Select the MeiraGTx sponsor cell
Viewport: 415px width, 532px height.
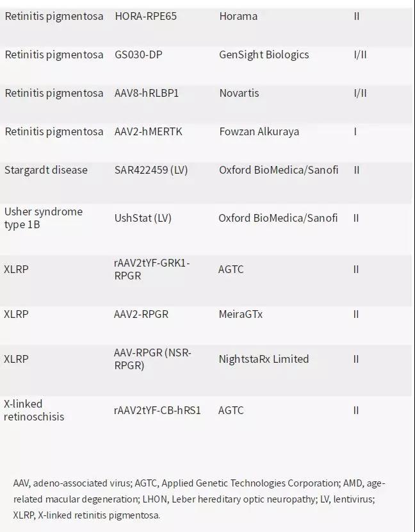240,314
